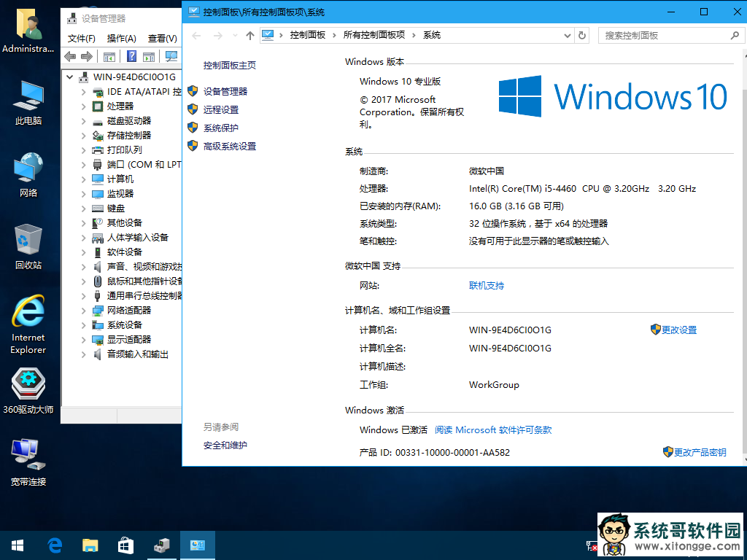Click the up-arrow navigation button in System window
Viewport: 747px width, 560px height.
pyautogui.click(x=250, y=35)
